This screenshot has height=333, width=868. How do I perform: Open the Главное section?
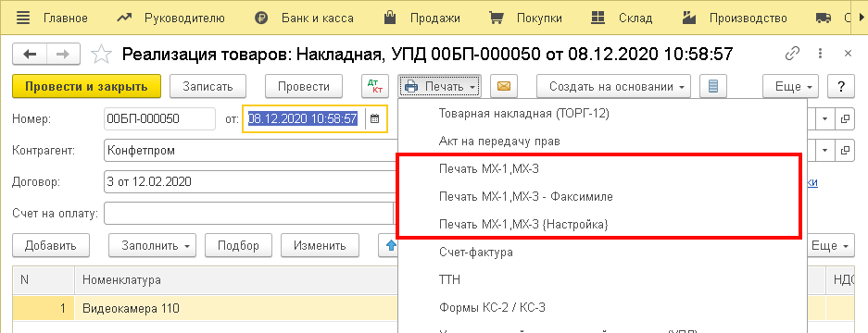[66, 18]
